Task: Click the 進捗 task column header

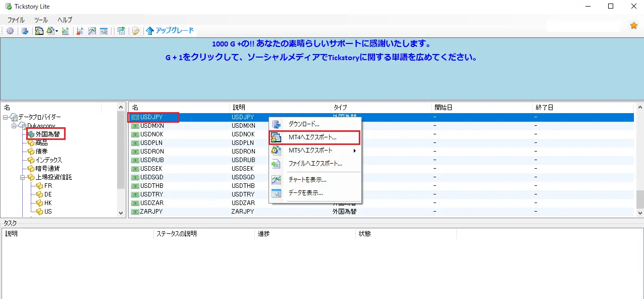Action: click(x=305, y=234)
